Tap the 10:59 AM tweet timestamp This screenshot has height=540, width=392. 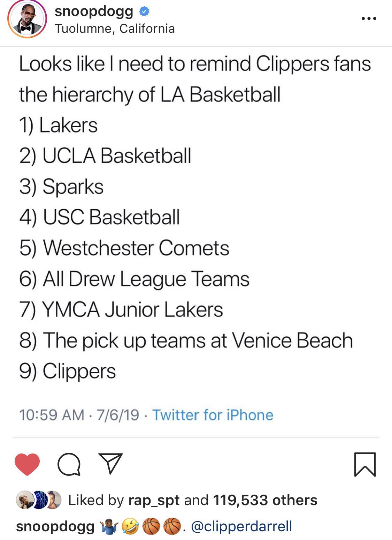click(52, 415)
